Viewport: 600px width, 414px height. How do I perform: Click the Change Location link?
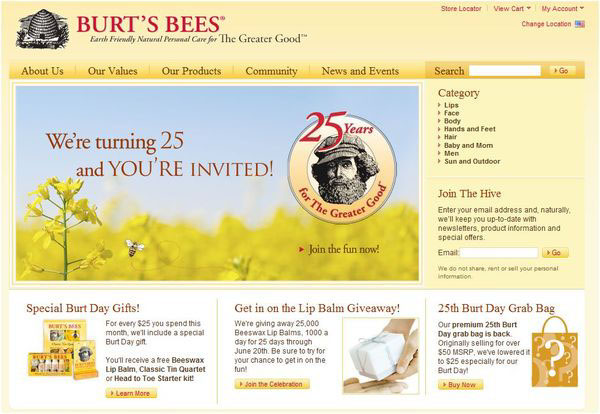(546, 24)
